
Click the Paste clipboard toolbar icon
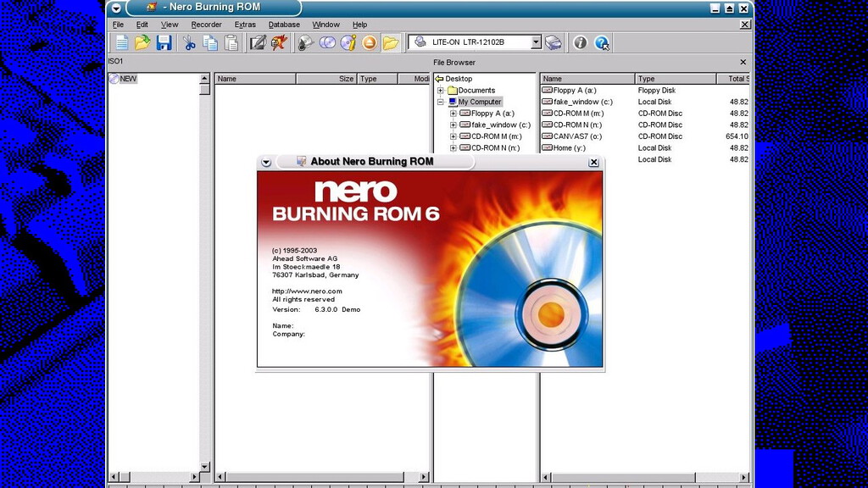coord(231,42)
